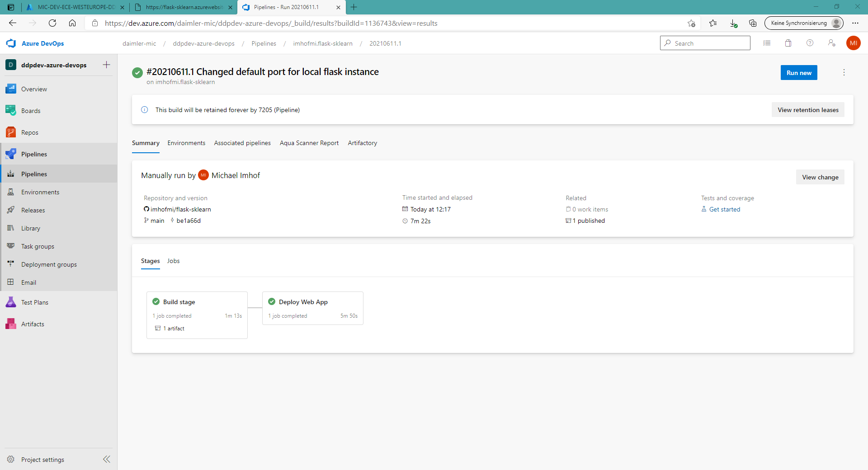The height and width of the screenshot is (470, 868).
Task: Open the Test Plans flask icon
Action: tap(11, 302)
